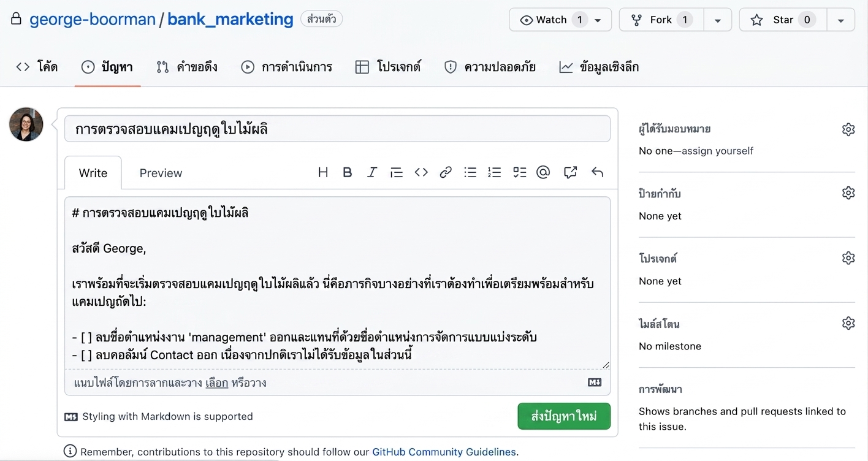Open the milestone (ไมล์สโตน) settings gear
Image resolution: width=868 pixels, height=461 pixels.
pos(848,323)
